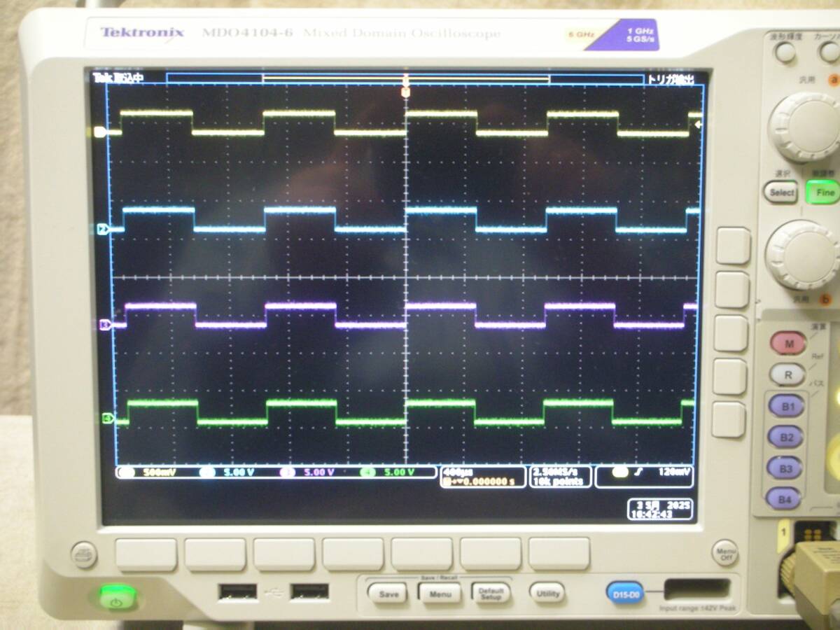840x630 pixels.
Task: Click the 16:42:43 clock readout
Action: 652,514
